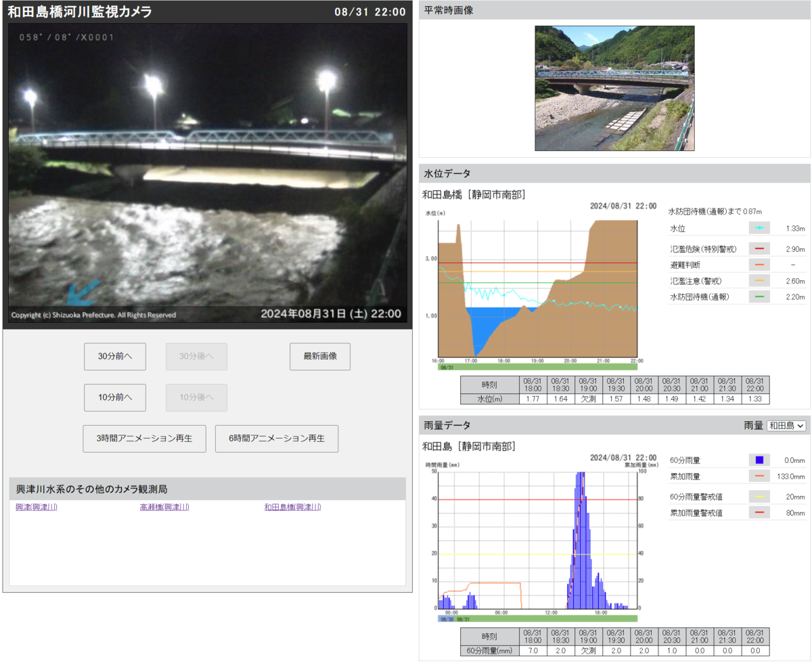Click the orange 避難判断 legend swatch
The width and height of the screenshot is (812, 664).
[759, 265]
